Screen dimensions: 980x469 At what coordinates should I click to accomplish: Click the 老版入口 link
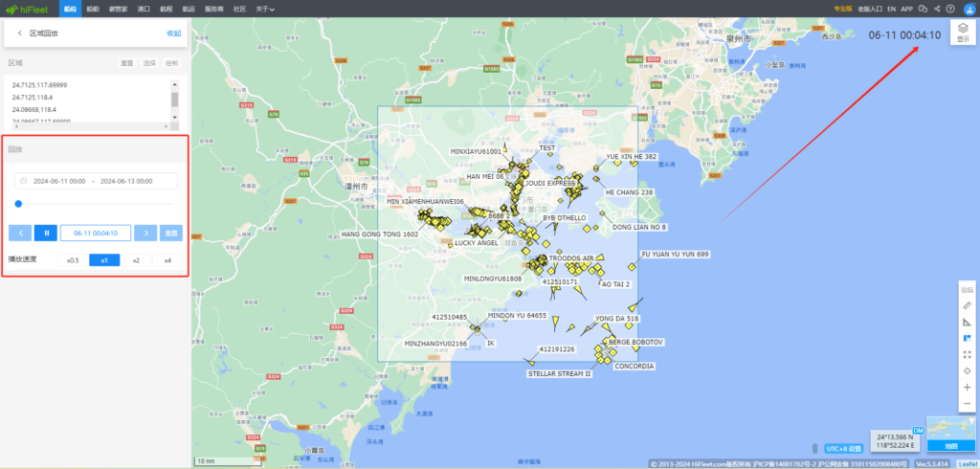pos(870,9)
